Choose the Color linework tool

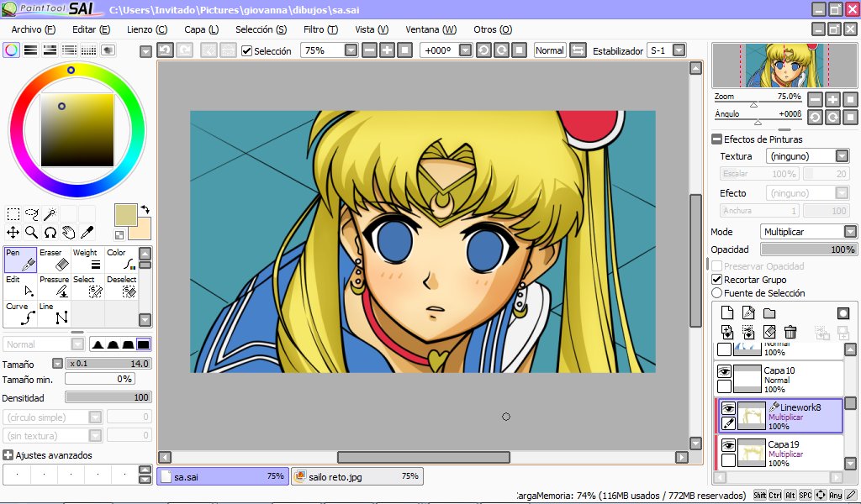[x=121, y=260]
